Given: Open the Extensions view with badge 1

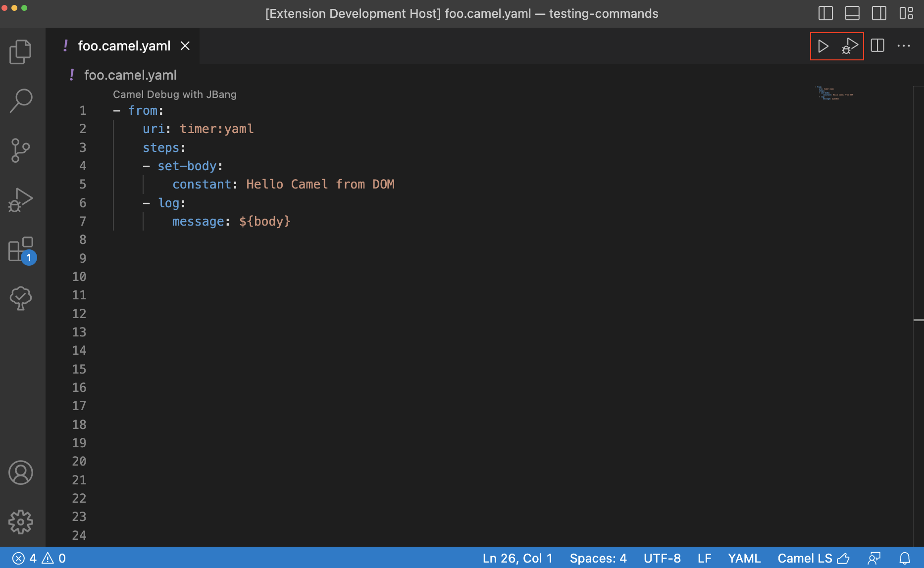Looking at the screenshot, I should [20, 249].
